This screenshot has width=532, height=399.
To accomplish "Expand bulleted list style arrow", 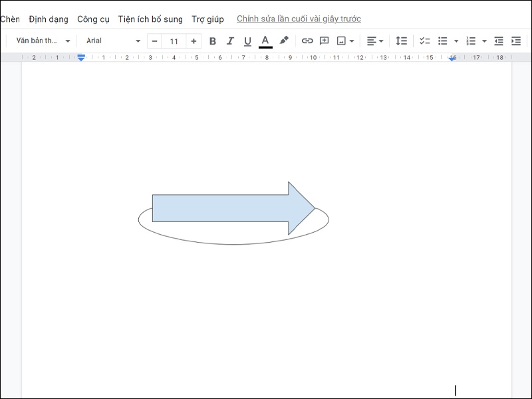I will (x=456, y=41).
